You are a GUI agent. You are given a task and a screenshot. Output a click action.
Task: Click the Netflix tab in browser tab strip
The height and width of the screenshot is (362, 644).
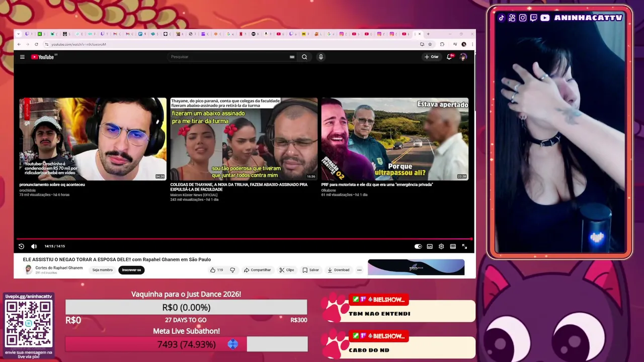click(240, 34)
